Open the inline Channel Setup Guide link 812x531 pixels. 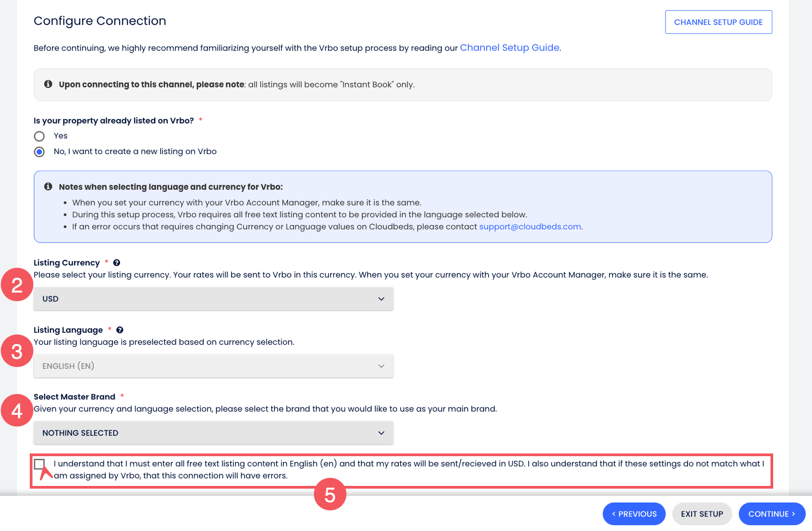509,48
